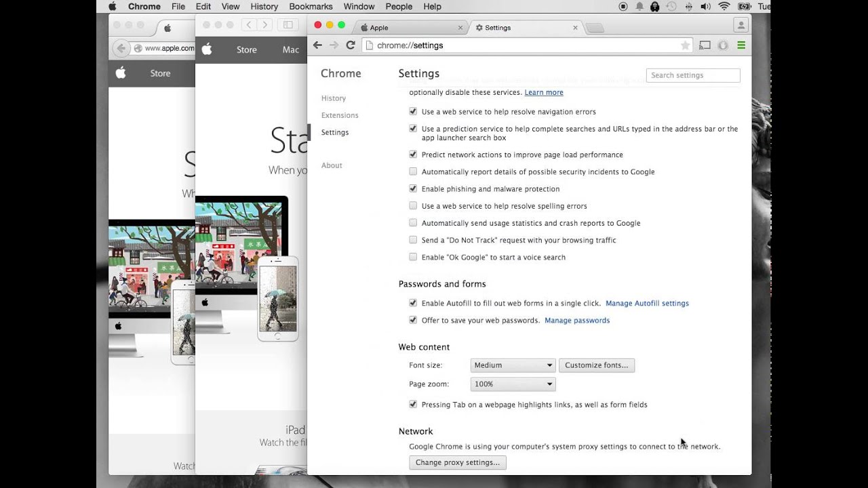The image size is (868, 488).
Task: Click the Learn more link
Action: [544, 92]
